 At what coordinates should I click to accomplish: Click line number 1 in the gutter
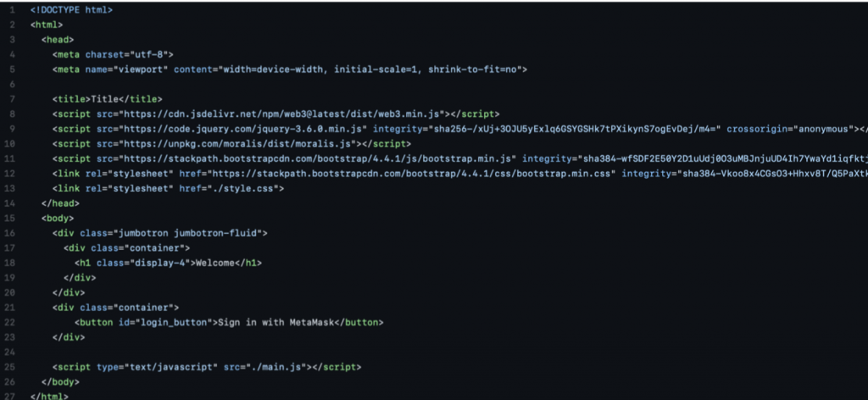pyautogui.click(x=11, y=9)
